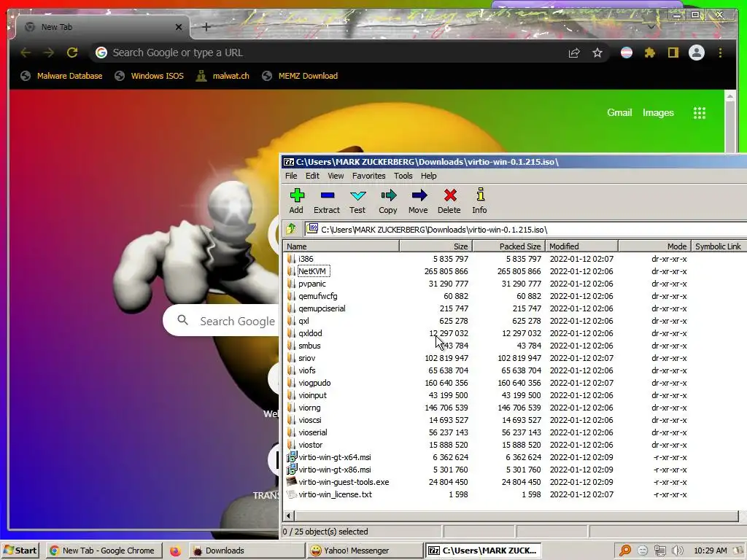Sort by the Size column header
Screen dimensions: 747x560
tap(436, 246)
